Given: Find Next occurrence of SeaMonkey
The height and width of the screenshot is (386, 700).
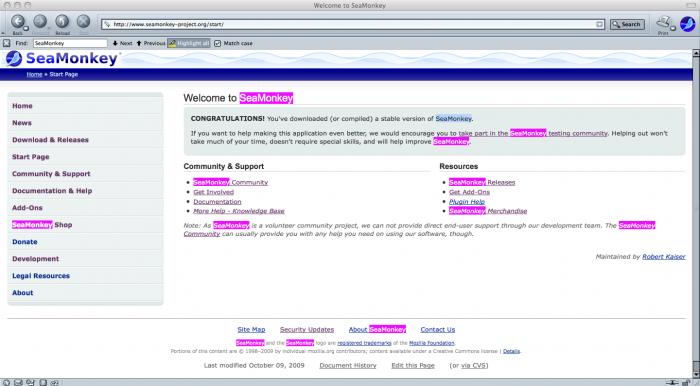Looking at the screenshot, I should point(122,43).
